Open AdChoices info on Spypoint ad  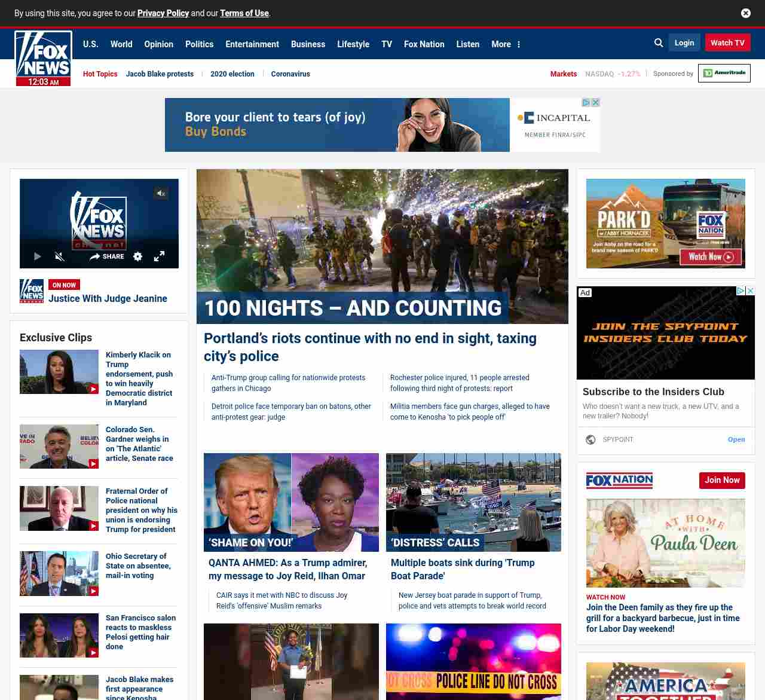740,291
